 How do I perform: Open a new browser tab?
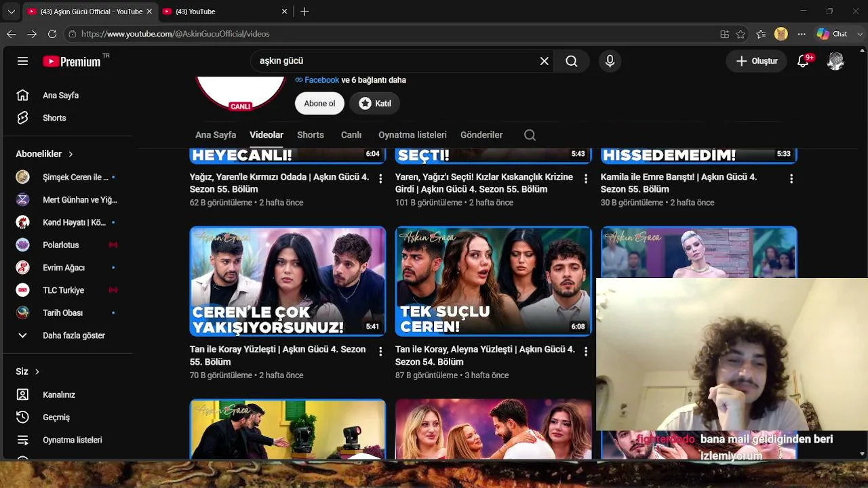coord(304,12)
